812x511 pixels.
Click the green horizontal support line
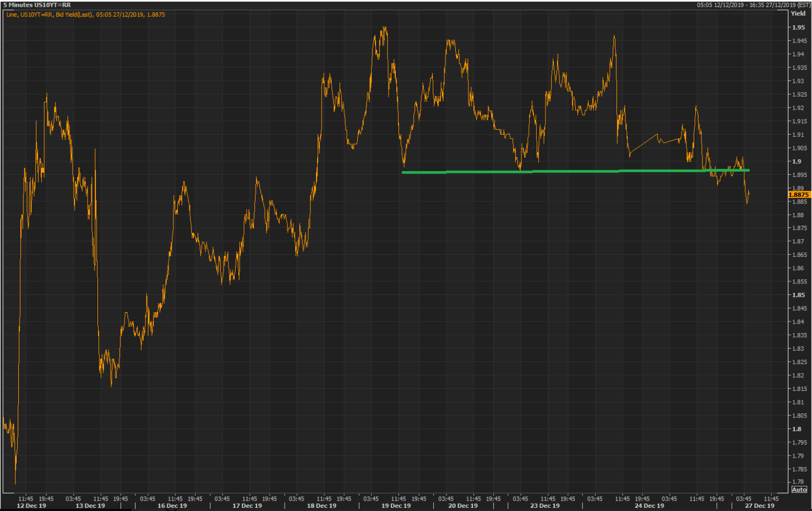576,171
